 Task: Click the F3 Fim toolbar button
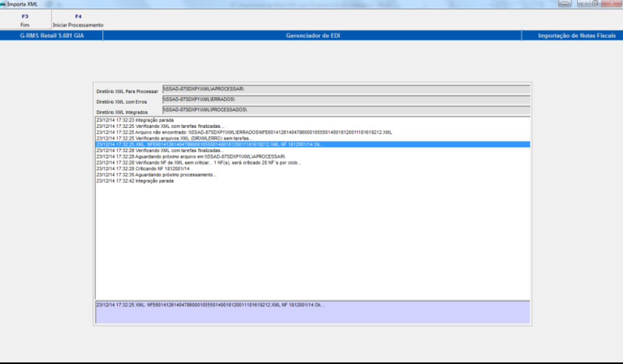25,20
